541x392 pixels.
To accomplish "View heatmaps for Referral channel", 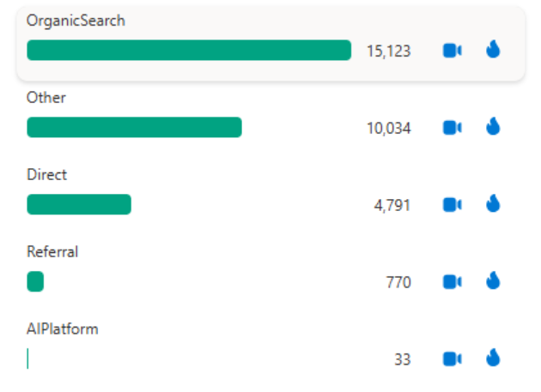I will click(x=493, y=280).
